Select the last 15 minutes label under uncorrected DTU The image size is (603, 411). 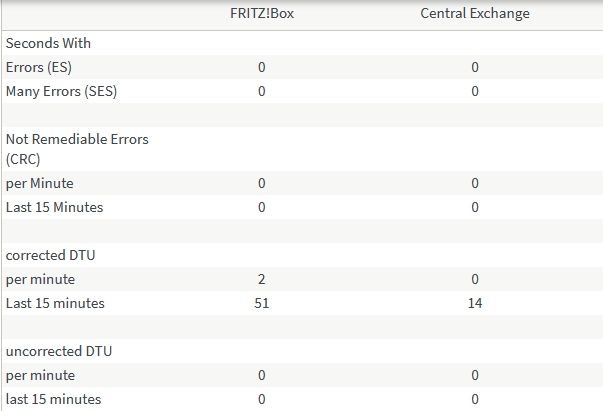pyautogui.click(x=53, y=399)
